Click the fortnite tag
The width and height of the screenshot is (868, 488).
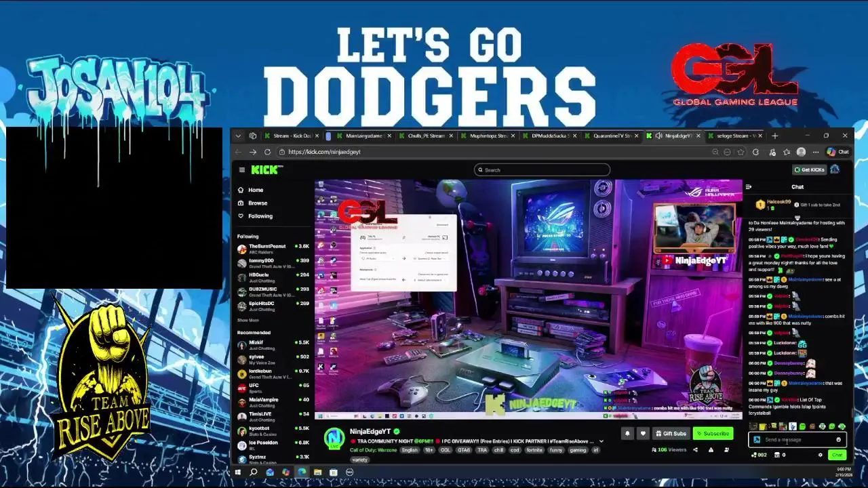pyautogui.click(x=535, y=450)
